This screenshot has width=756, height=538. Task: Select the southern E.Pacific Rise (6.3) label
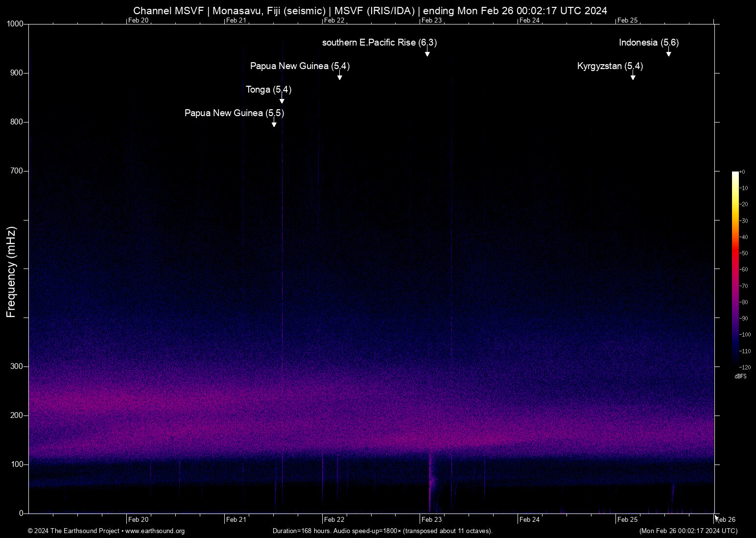click(379, 43)
